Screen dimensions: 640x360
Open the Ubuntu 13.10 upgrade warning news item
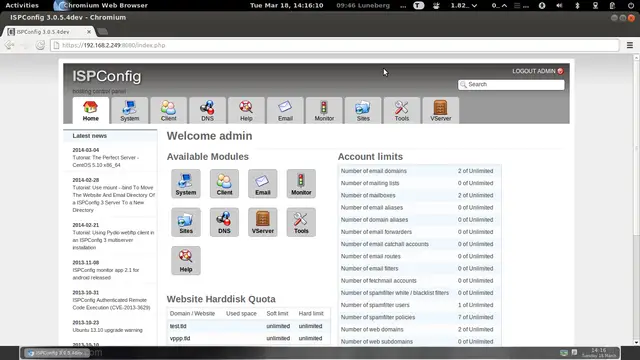pyautogui.click(x=107, y=330)
